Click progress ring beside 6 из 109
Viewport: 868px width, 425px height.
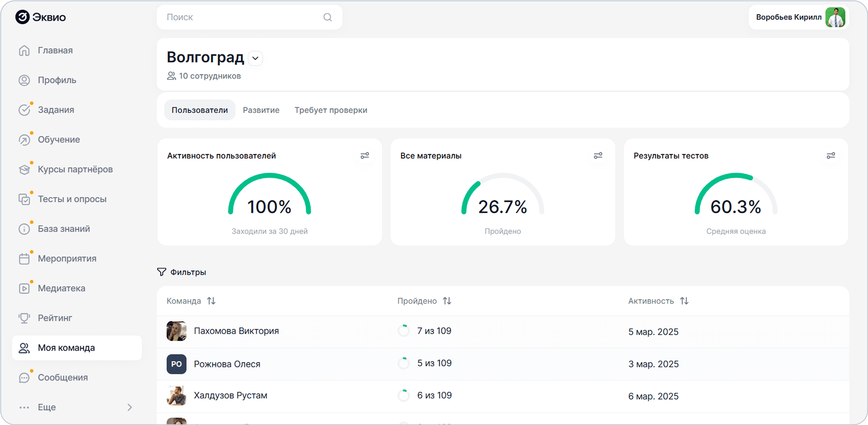click(404, 395)
